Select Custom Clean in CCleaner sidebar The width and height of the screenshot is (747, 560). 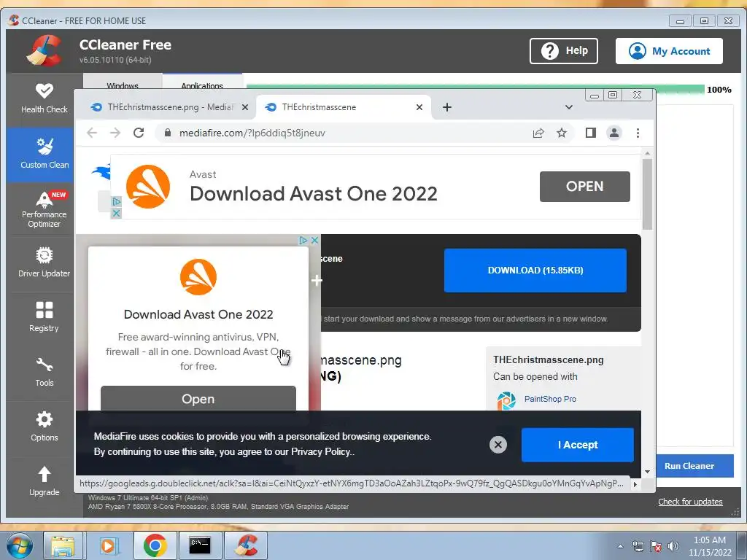(x=44, y=155)
